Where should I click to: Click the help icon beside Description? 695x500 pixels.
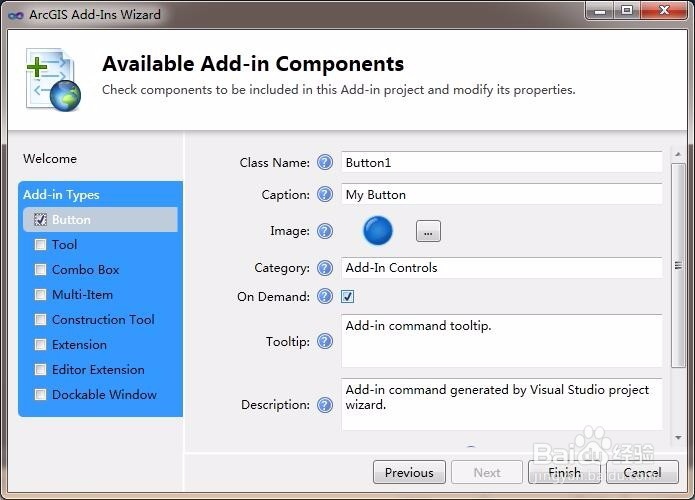coord(325,405)
